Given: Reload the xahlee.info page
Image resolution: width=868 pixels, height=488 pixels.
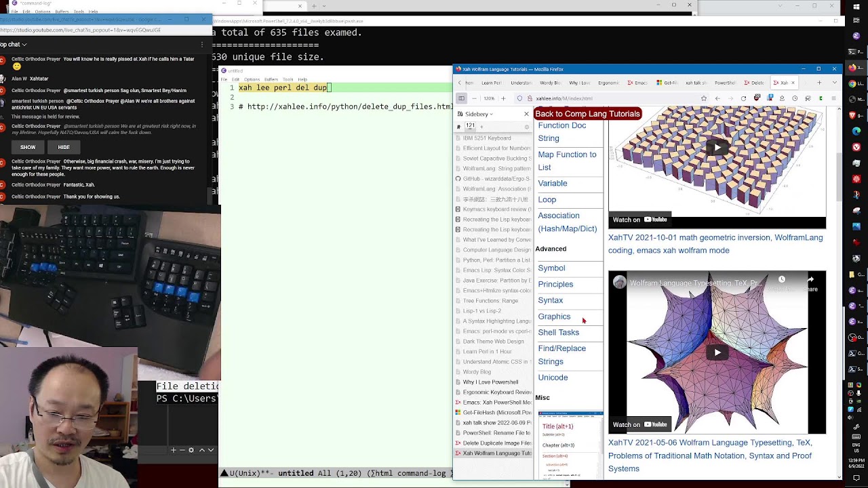Looking at the screenshot, I should (743, 98).
